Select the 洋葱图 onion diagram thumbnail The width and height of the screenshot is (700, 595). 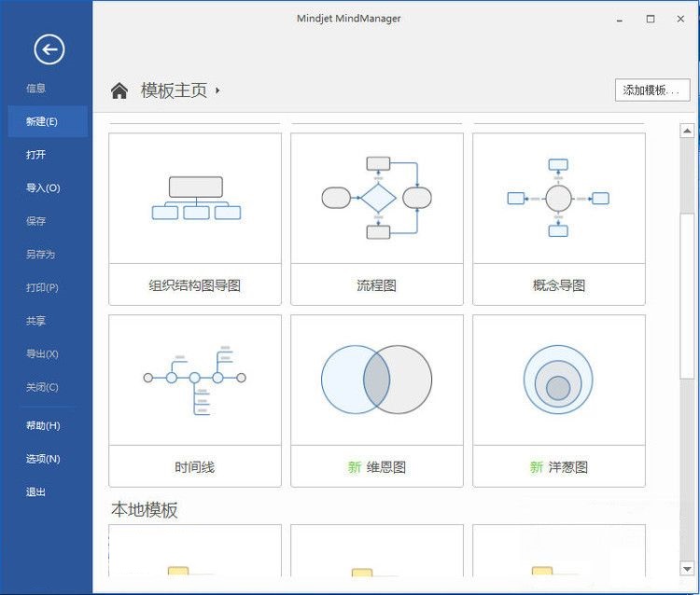tap(558, 380)
